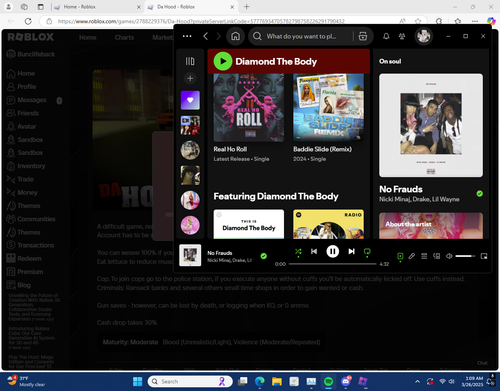Create a playlist with plus button
Screen dimensions: 500x391
pos(190,78)
